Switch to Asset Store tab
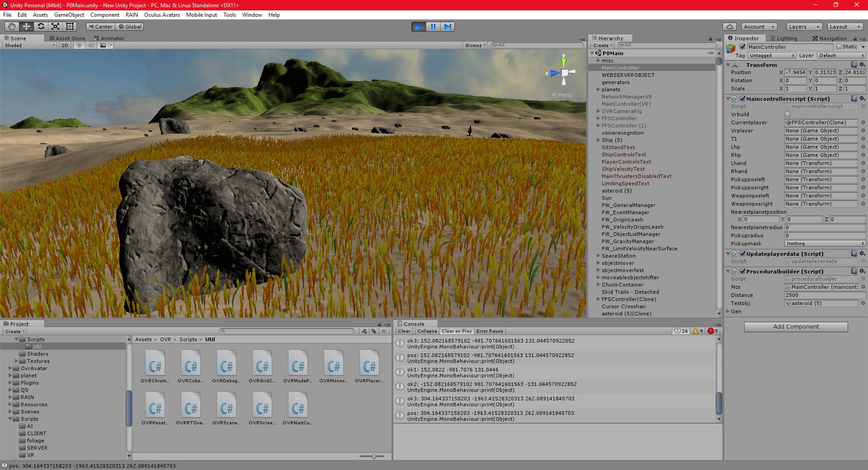 (67, 38)
